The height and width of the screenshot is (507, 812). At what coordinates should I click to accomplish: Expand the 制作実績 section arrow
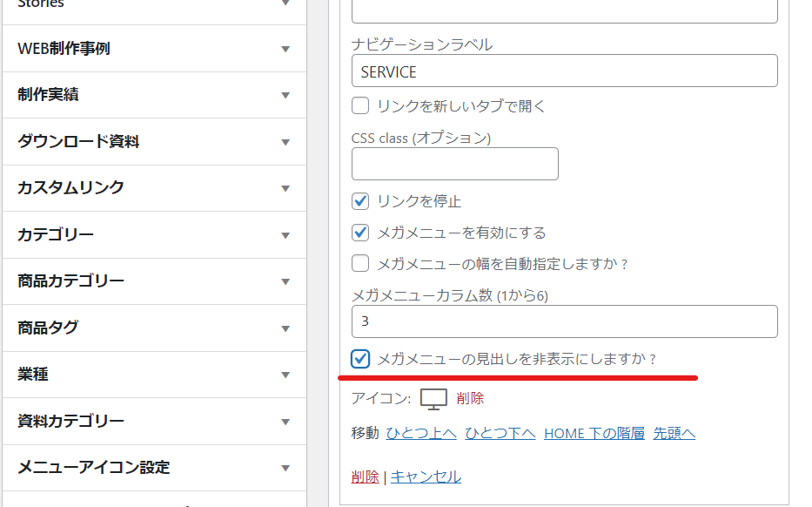point(285,95)
